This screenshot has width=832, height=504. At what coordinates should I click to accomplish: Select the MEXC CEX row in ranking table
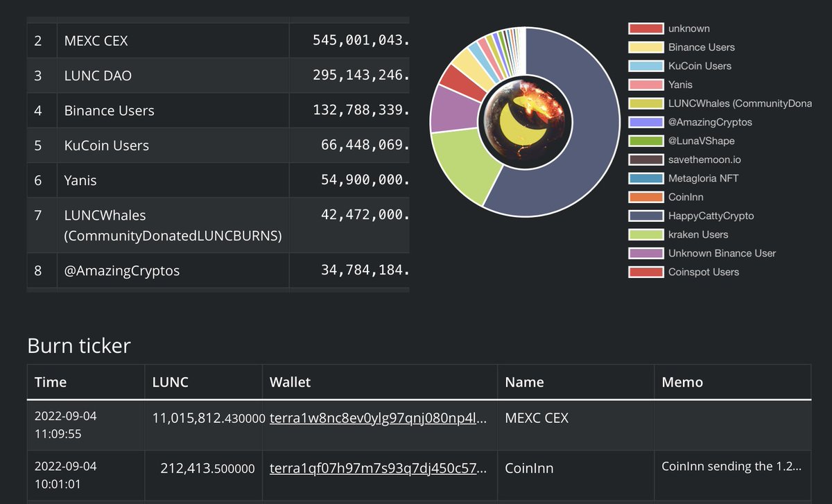pyautogui.click(x=218, y=41)
